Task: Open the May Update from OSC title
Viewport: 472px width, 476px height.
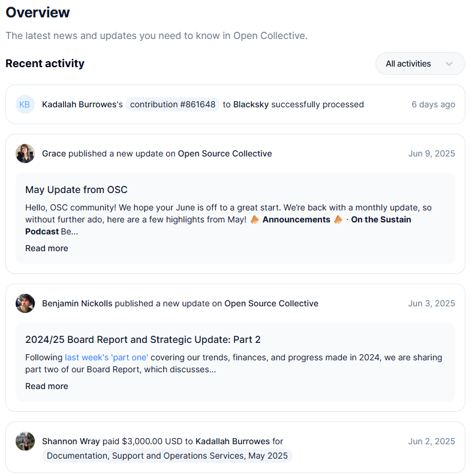Action: (x=76, y=189)
